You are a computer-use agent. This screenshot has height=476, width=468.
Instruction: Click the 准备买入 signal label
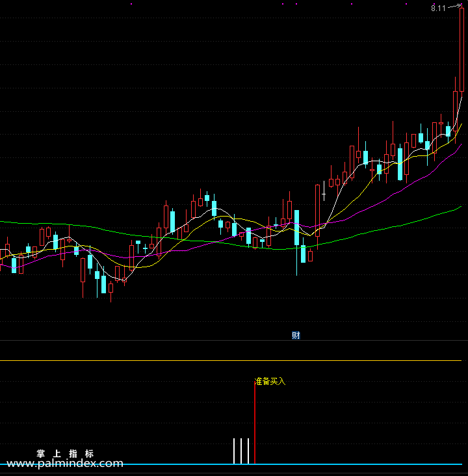tap(270, 381)
